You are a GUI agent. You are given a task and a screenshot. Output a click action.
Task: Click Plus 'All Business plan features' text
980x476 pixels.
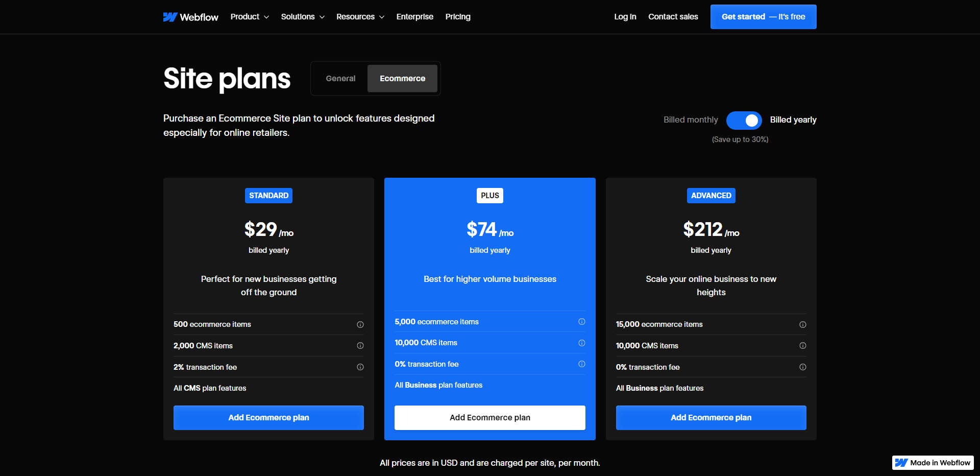438,385
